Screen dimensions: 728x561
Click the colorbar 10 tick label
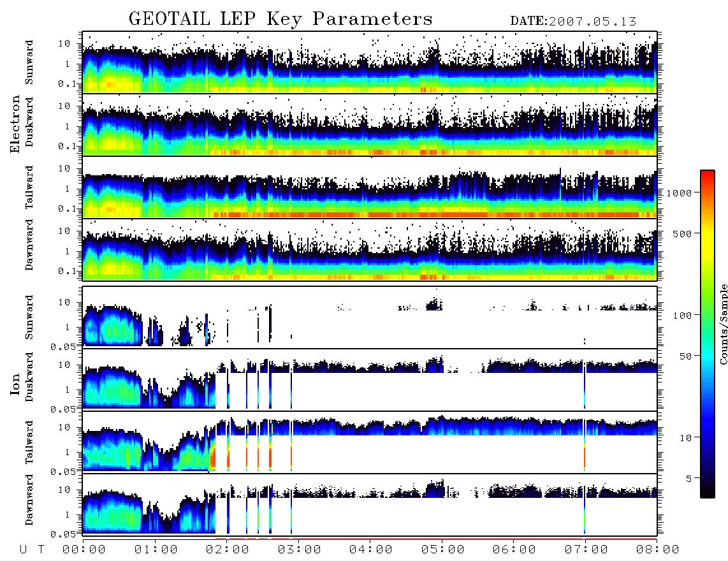pos(685,437)
